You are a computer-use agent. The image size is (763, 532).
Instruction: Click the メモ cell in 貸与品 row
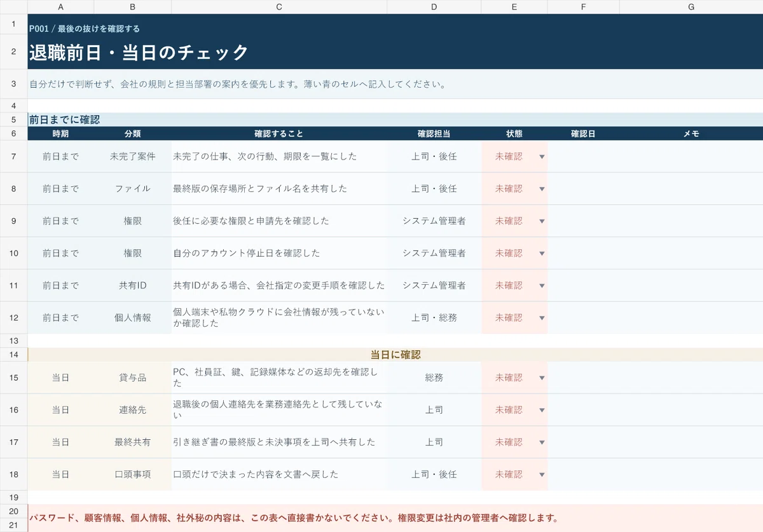coord(691,378)
